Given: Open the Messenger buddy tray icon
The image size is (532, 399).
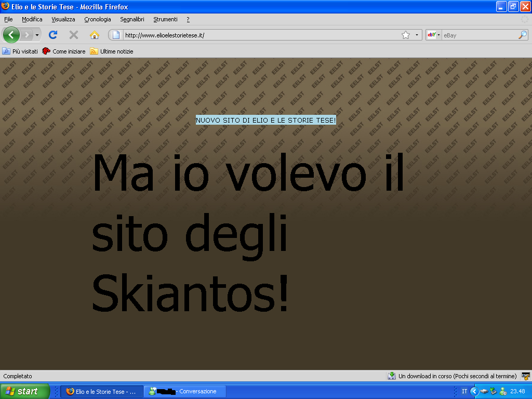Looking at the screenshot, I should click(x=503, y=392).
